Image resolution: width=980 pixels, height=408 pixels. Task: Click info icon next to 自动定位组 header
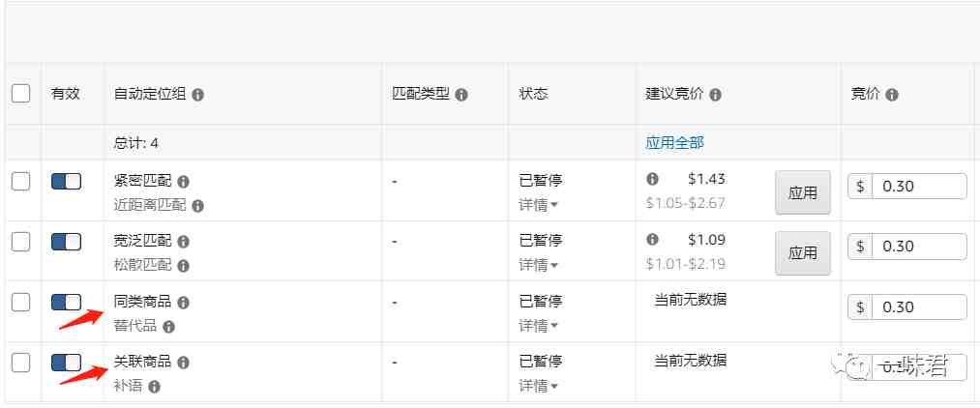click(x=197, y=95)
